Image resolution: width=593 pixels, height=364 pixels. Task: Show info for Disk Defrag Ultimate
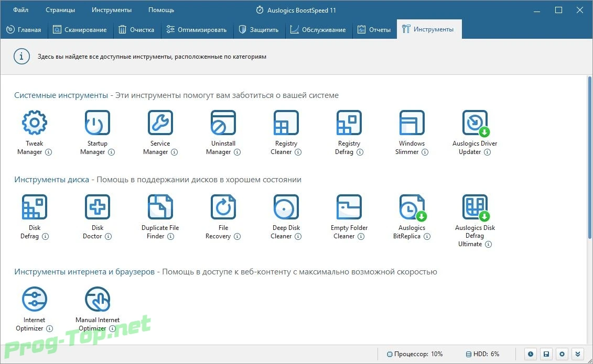(x=489, y=244)
